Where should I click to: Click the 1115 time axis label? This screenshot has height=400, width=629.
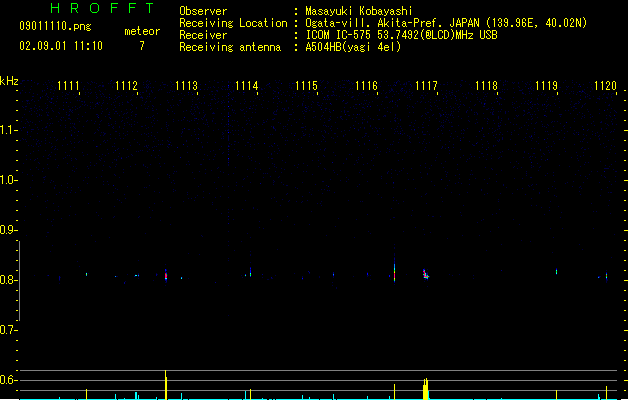(306, 86)
